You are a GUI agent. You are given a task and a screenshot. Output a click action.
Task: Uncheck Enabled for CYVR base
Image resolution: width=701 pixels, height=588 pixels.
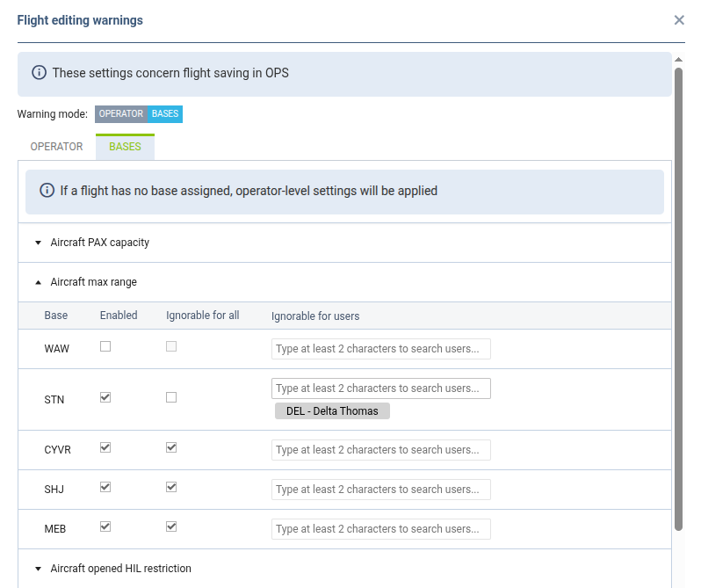point(105,447)
